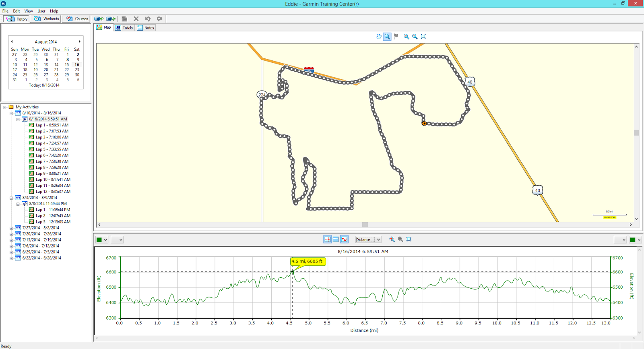Toggle the line curve display on the graph
Screen dimensions: 644x349
tap(345, 239)
